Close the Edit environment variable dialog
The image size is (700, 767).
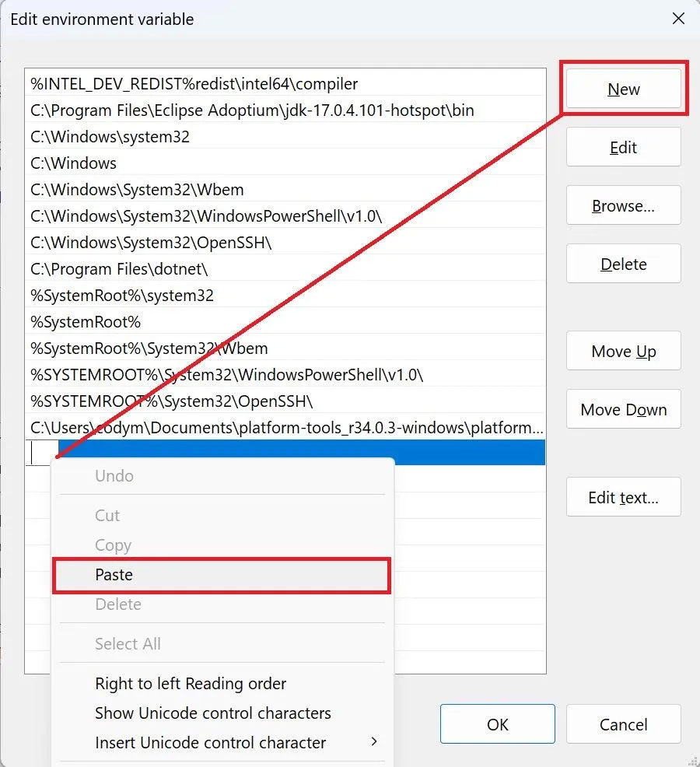(678, 19)
